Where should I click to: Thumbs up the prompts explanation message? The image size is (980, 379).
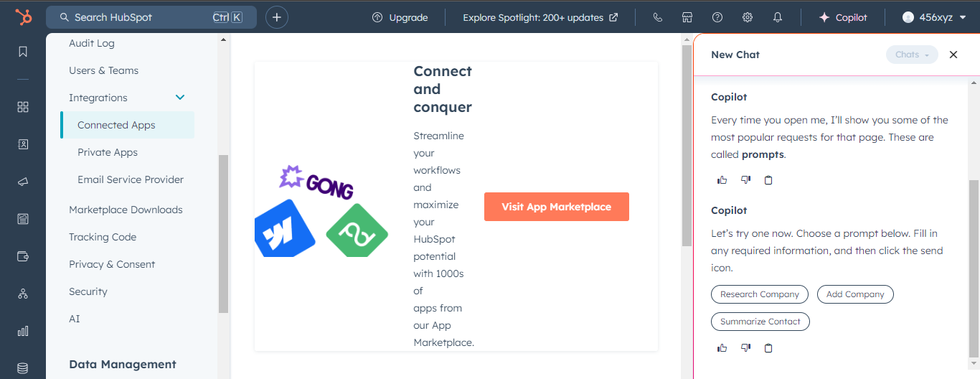coord(722,180)
